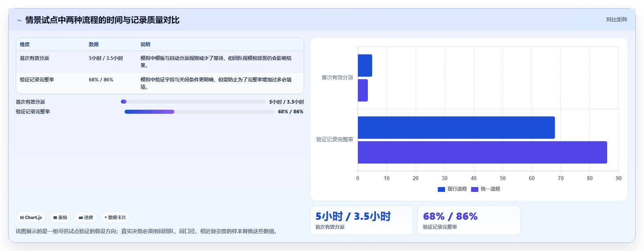The height and width of the screenshot is (251, 644).
Task: Click the 68% / 86% data card
Action: pos(469,220)
